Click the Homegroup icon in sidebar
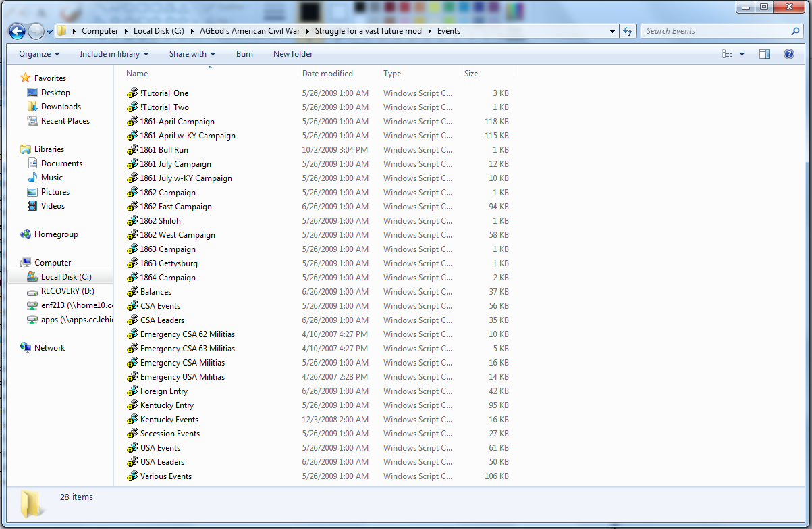Viewport: 812px width, 529px height. [x=26, y=234]
